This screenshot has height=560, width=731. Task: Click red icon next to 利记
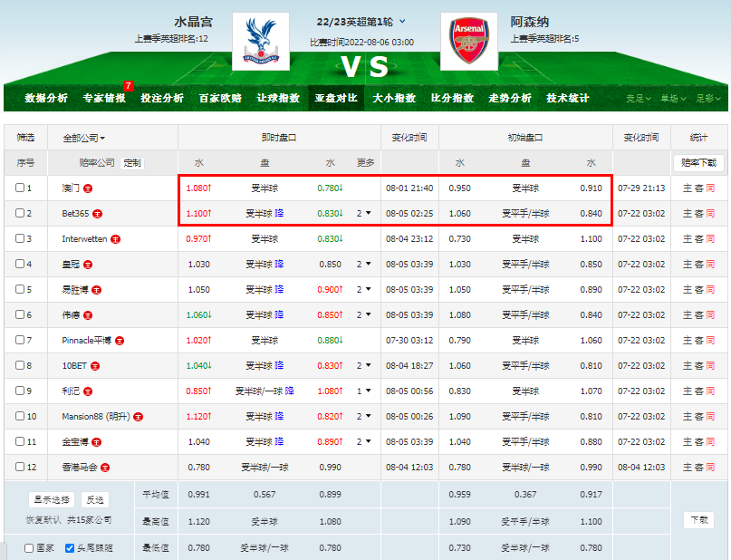pyautogui.click(x=88, y=391)
